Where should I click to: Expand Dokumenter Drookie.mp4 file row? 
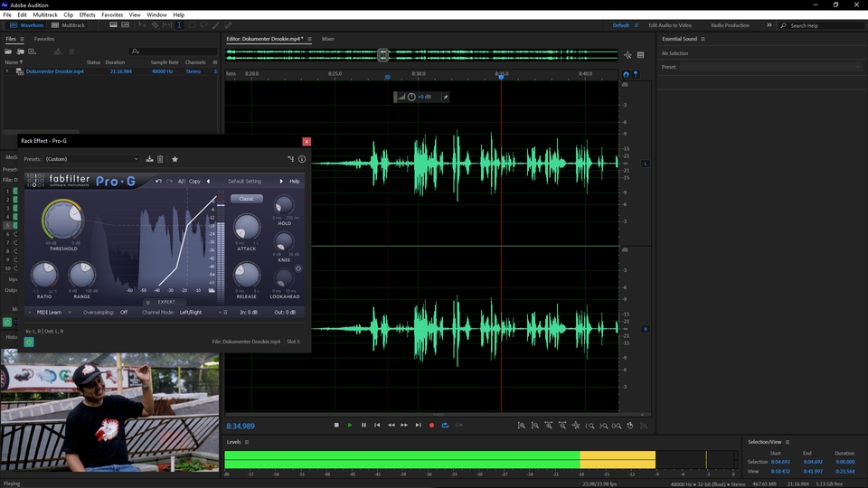[6, 71]
